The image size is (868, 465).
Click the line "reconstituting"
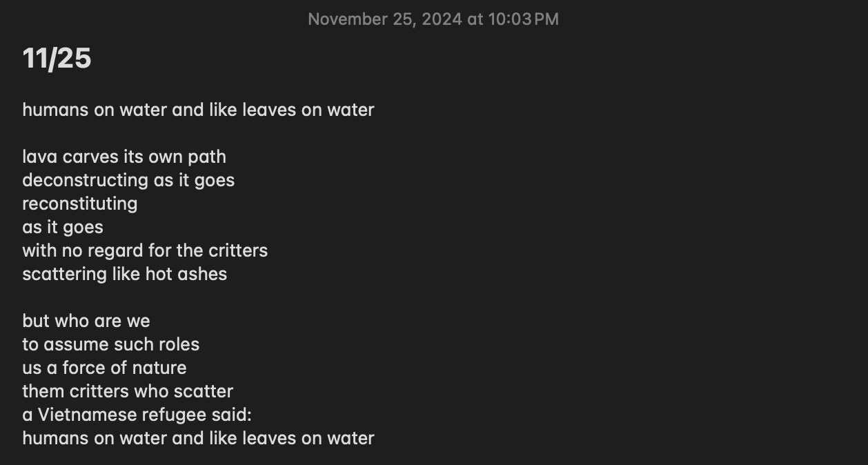[80, 204]
